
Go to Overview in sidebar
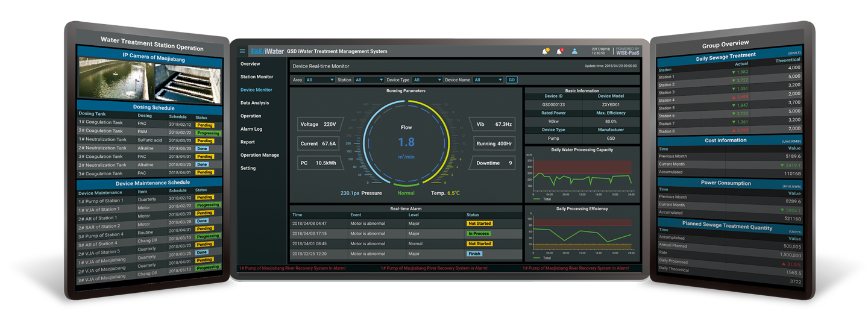coord(250,64)
